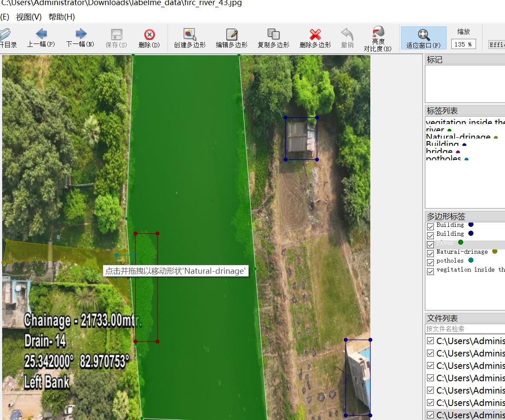Select bridge in the label list
This screenshot has height=420, width=505.
439,151
